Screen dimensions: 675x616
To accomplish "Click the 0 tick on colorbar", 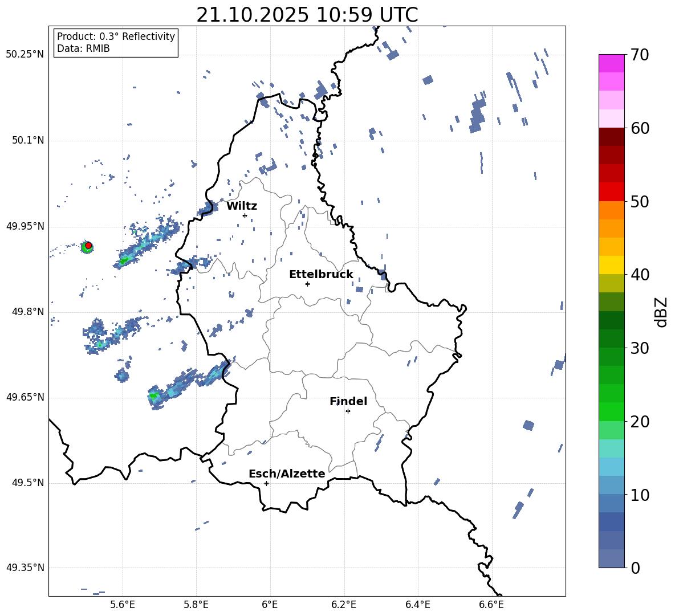I will click(635, 568).
